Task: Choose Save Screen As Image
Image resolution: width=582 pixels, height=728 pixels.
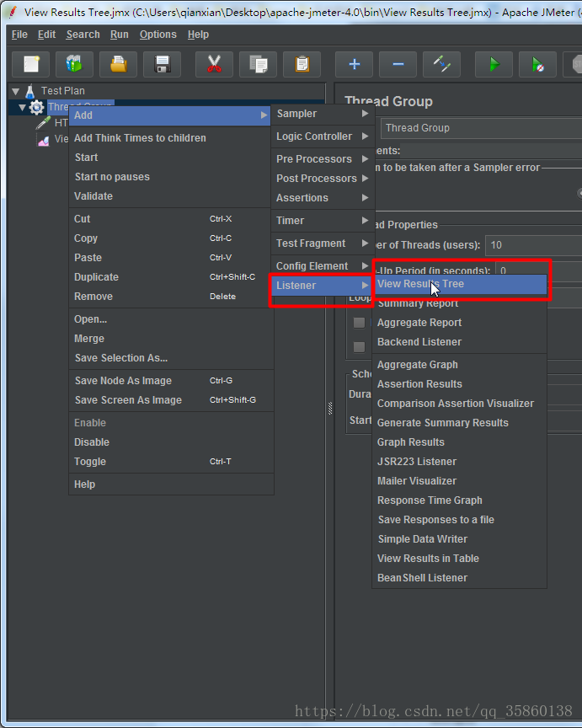Action: [x=171, y=400]
